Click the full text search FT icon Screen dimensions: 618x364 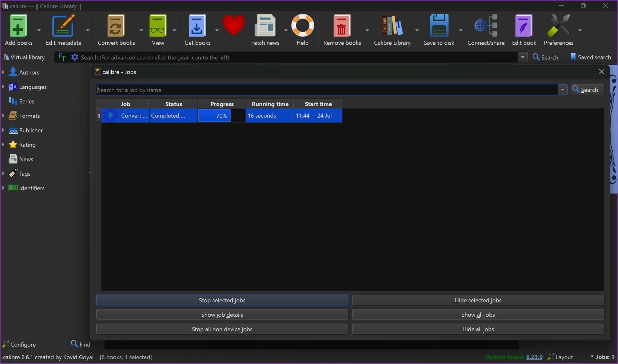click(62, 57)
